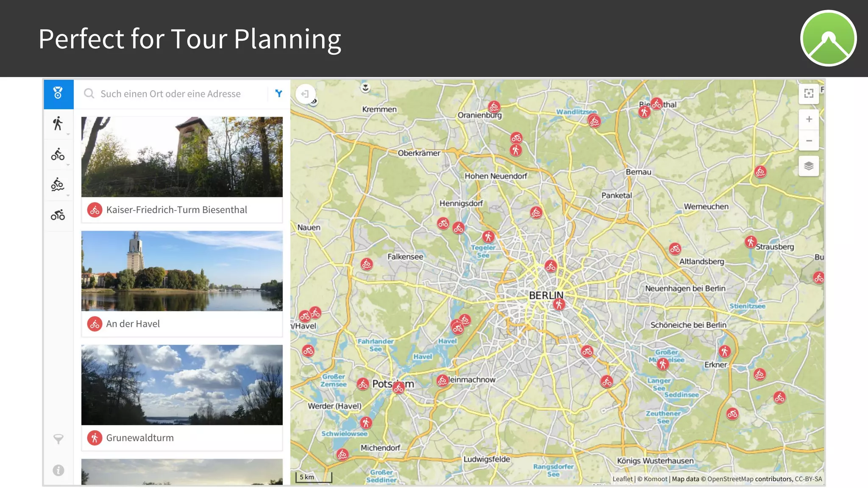
Task: Click 'Grunewaldturm' title text
Action: tap(140, 438)
